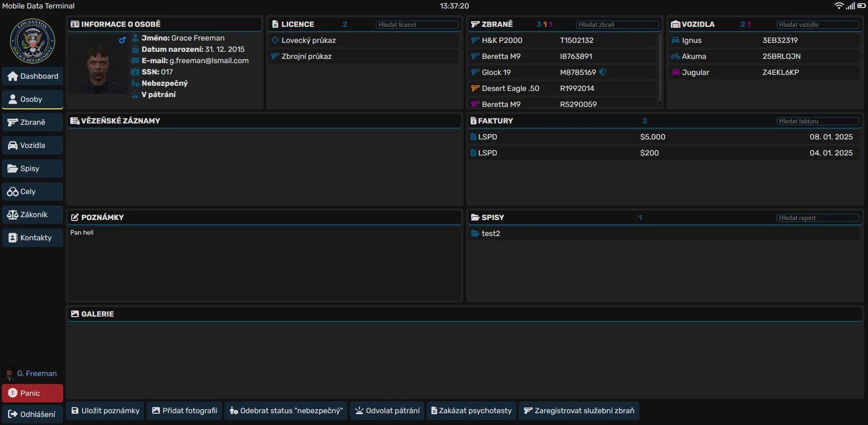Click the folder icon beside test2
Viewport: 868px width, 425px height.
click(x=475, y=233)
